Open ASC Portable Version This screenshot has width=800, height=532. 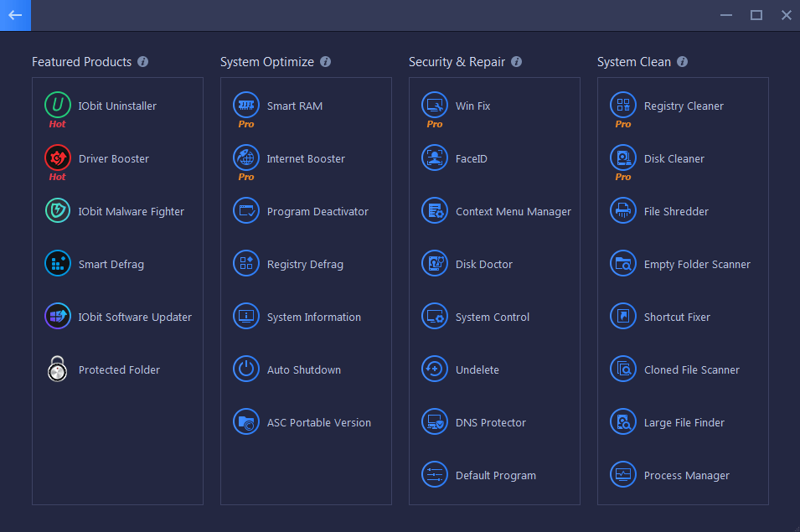point(319,423)
